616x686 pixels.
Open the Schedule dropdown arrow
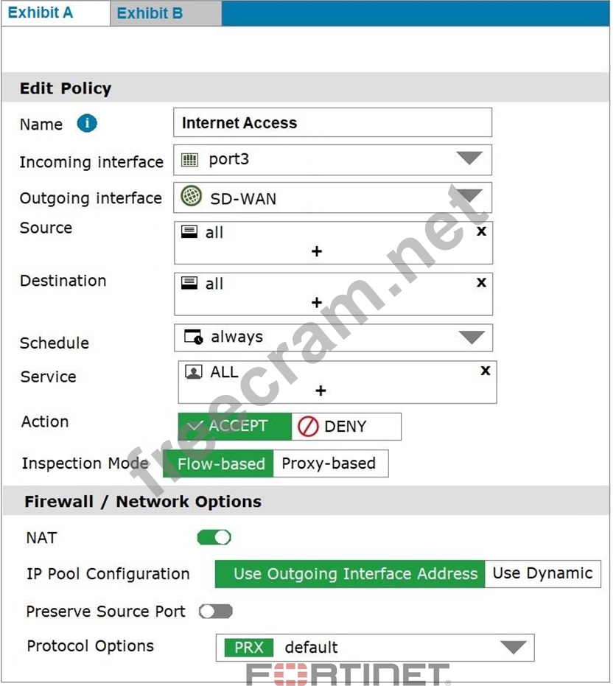pos(472,337)
